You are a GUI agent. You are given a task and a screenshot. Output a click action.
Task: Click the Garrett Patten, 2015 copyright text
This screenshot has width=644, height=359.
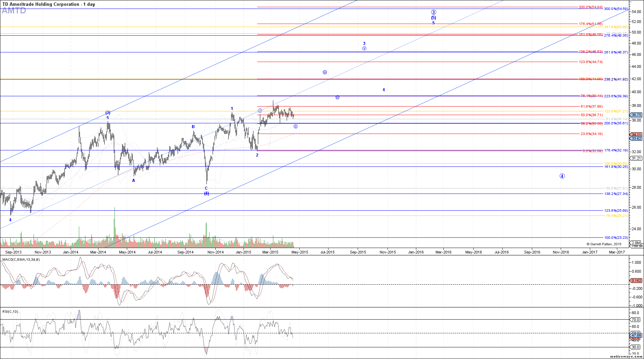pyautogui.click(x=604, y=244)
